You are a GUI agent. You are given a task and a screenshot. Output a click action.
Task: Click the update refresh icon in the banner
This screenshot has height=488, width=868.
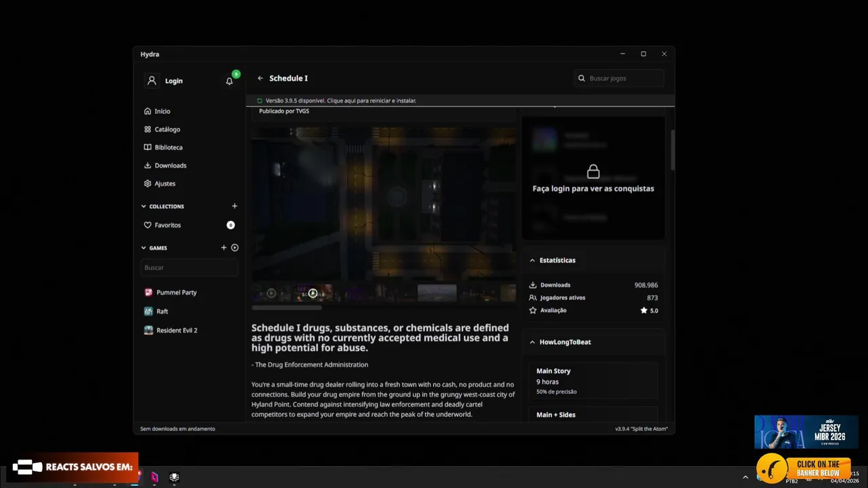[260, 100]
